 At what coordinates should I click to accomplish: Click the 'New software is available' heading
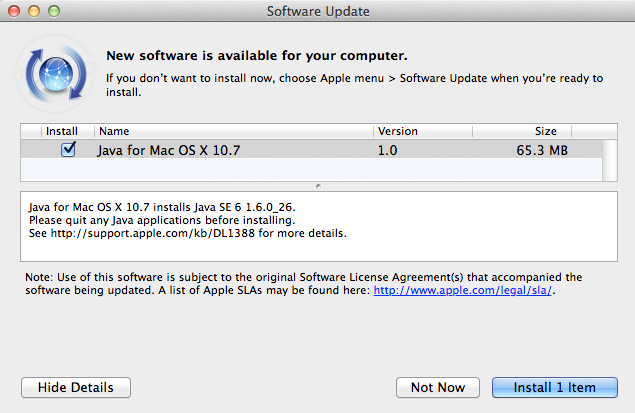(x=257, y=55)
